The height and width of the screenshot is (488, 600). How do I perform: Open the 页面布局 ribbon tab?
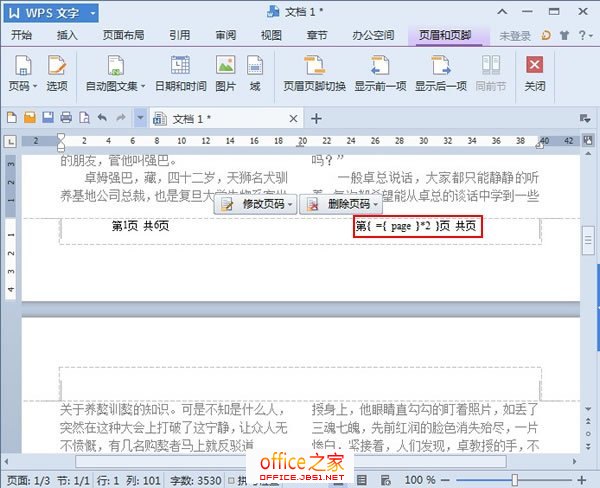click(x=124, y=35)
